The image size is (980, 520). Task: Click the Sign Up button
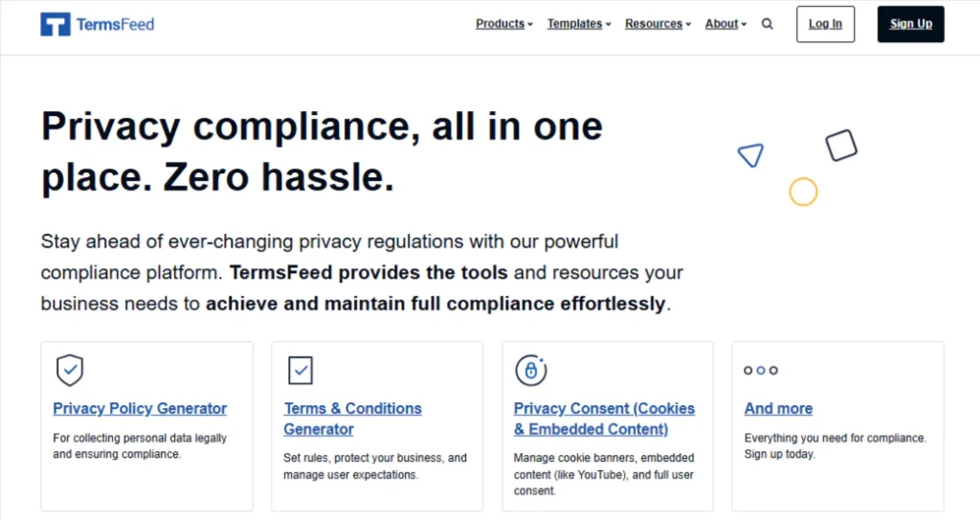[x=911, y=24]
